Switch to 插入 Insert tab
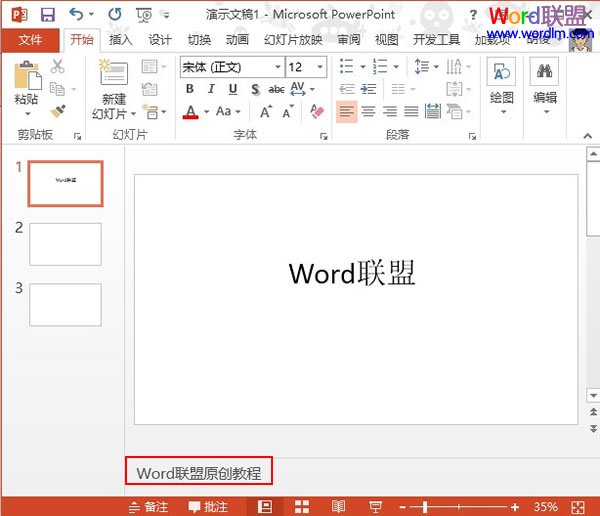The height and width of the screenshot is (516, 600). (121, 39)
